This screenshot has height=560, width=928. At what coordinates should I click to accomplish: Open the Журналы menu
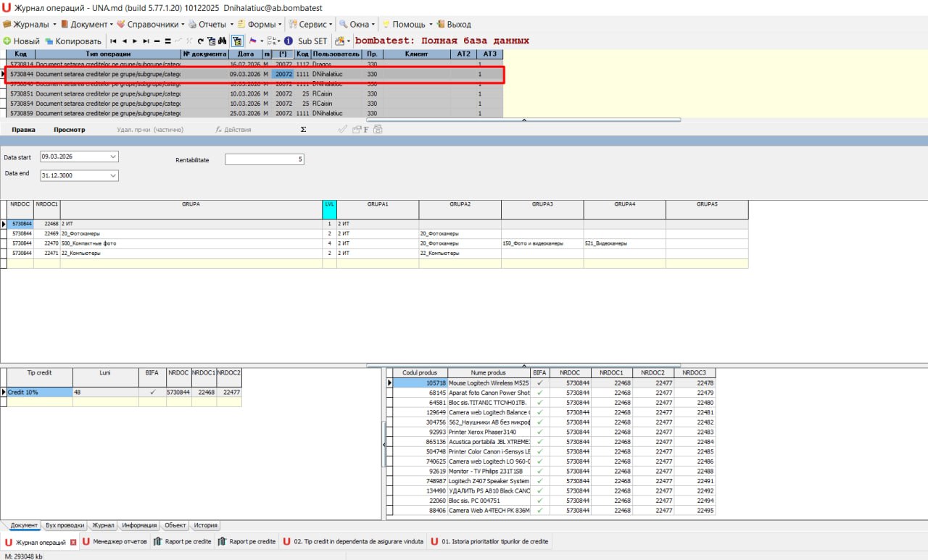(x=30, y=24)
